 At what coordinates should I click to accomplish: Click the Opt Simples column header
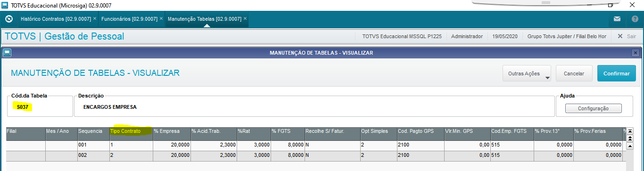point(379,133)
